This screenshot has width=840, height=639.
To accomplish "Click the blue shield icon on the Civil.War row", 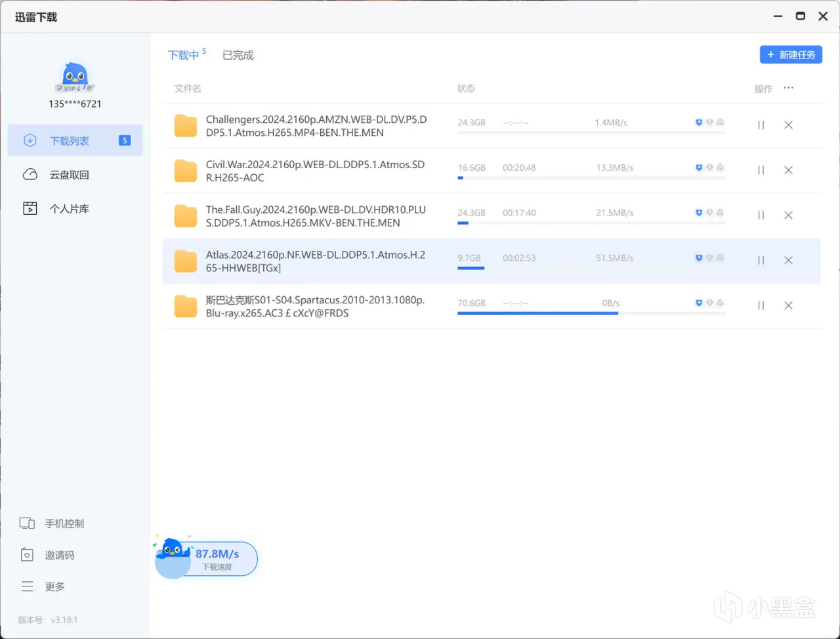I will click(699, 167).
